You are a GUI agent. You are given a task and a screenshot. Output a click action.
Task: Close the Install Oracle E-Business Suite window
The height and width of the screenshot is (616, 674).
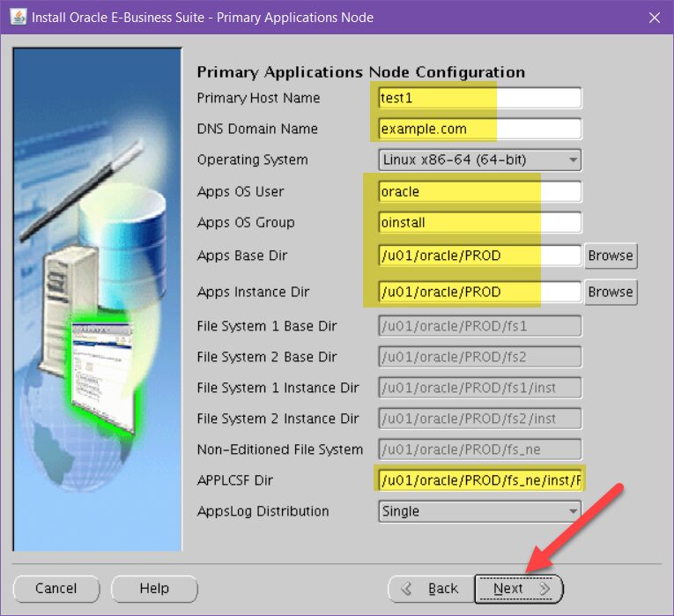[655, 18]
